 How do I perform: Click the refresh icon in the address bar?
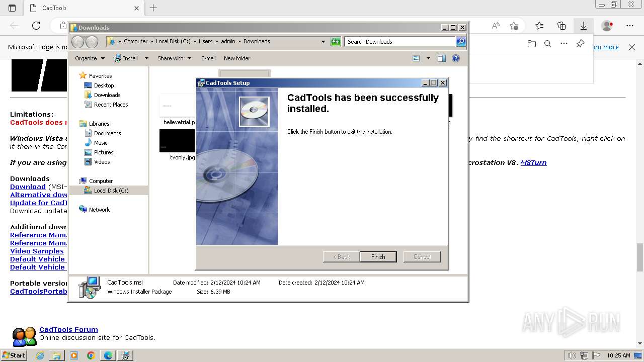(x=336, y=42)
